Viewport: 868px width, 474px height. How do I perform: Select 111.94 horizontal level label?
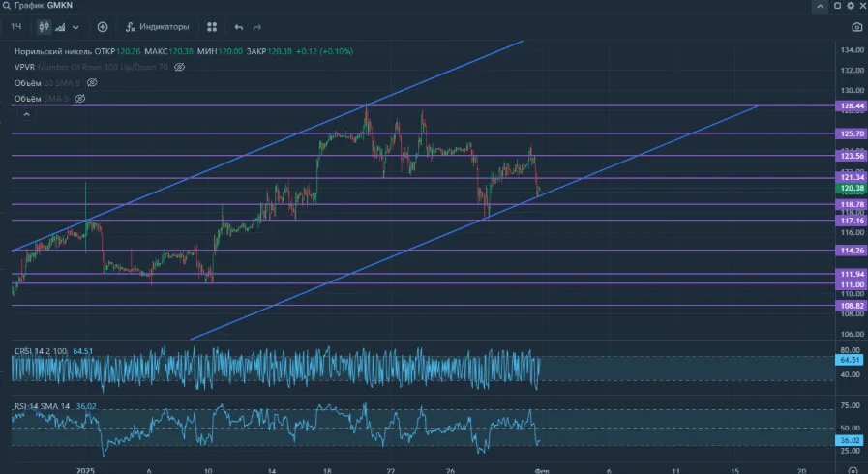(852, 275)
